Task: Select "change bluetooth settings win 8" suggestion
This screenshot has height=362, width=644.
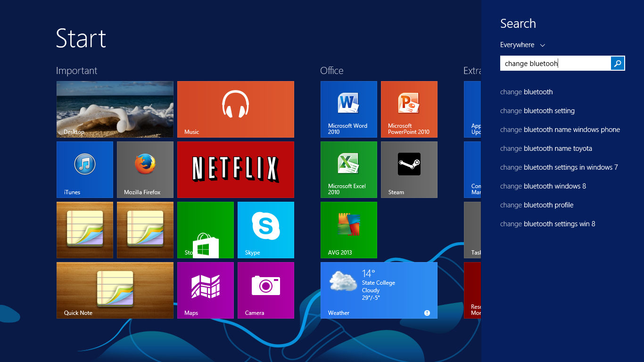Action: point(548,224)
